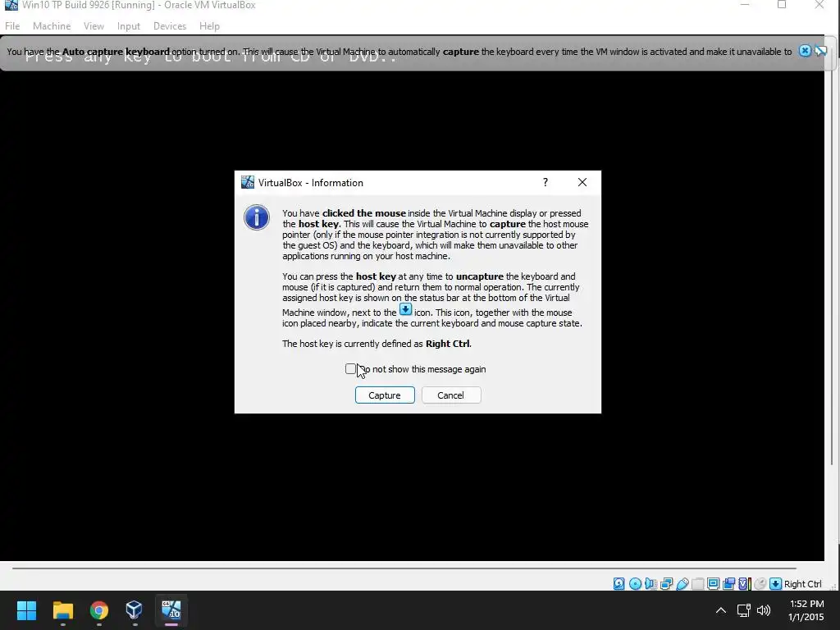The width and height of the screenshot is (840, 630).
Task: Open the Help menu
Action: point(209,25)
